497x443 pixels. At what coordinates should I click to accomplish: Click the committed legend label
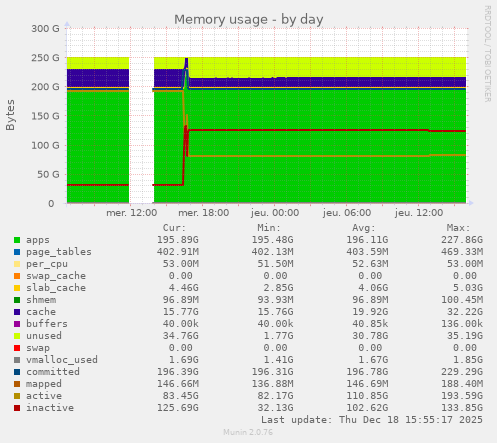click(x=53, y=372)
